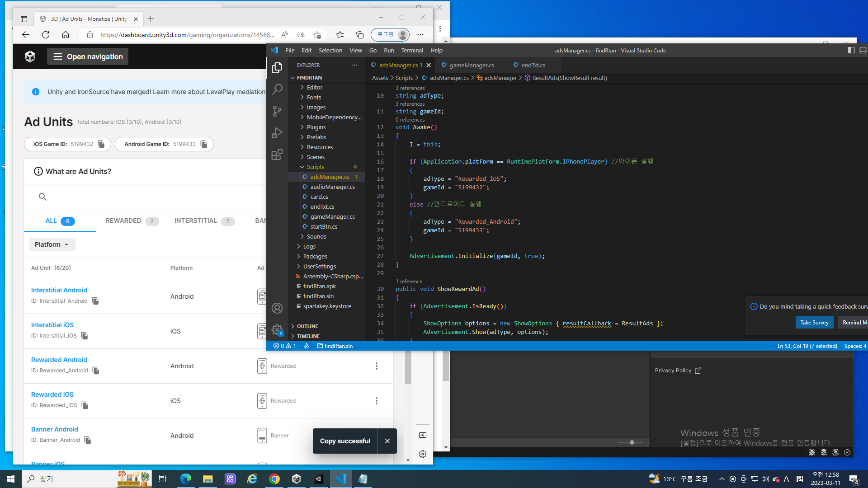The image size is (868, 488).
Task: Open Edge settings and more menu
Action: [x=420, y=35]
